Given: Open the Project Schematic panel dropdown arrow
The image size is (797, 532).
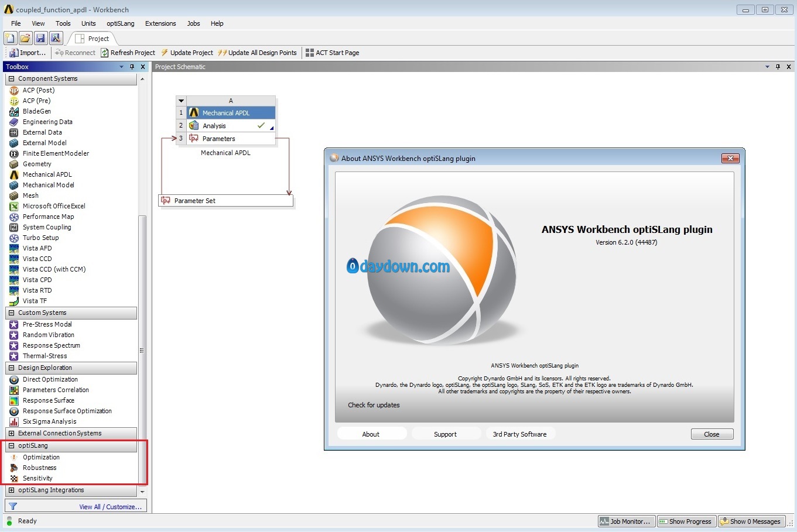Looking at the screenshot, I should click(x=767, y=67).
